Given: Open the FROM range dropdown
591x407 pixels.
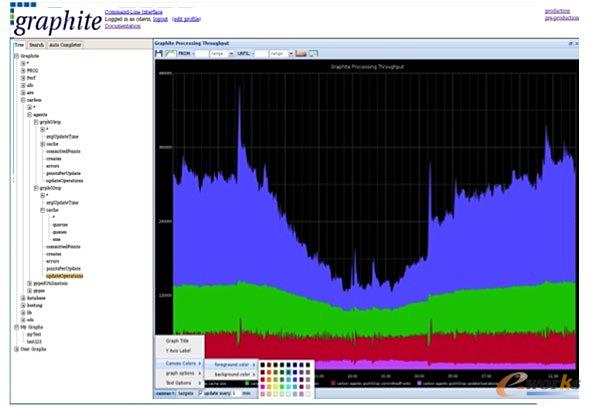Looking at the screenshot, I should point(222,54).
